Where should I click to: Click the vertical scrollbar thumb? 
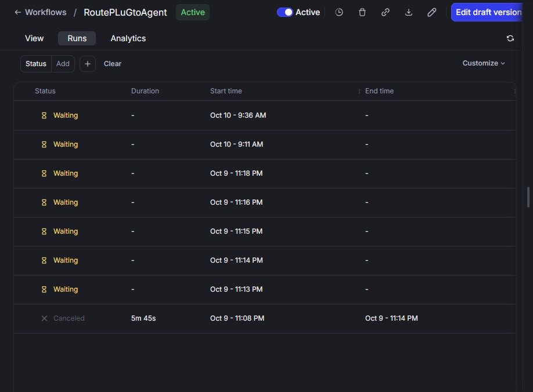tap(528, 197)
